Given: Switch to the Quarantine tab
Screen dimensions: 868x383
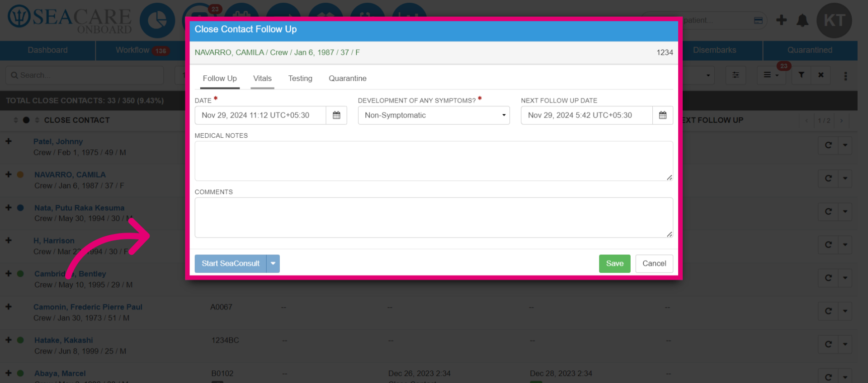Looking at the screenshot, I should point(347,79).
